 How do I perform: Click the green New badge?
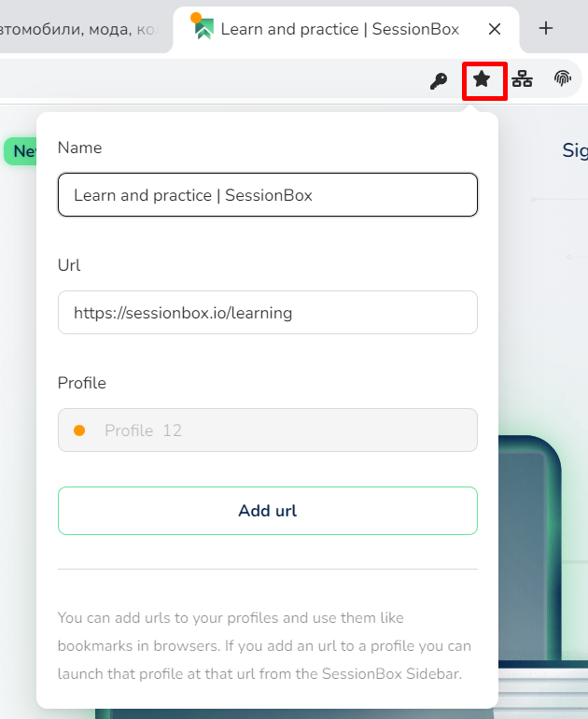pyautogui.click(x=21, y=151)
